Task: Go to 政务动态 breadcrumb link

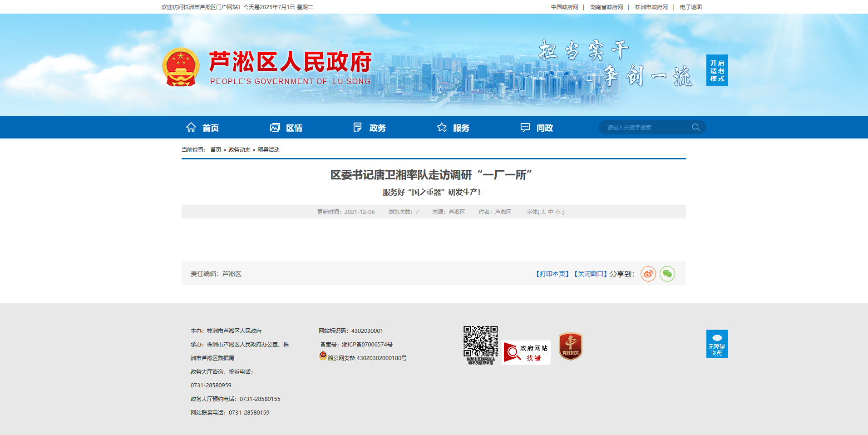Action: tap(239, 150)
